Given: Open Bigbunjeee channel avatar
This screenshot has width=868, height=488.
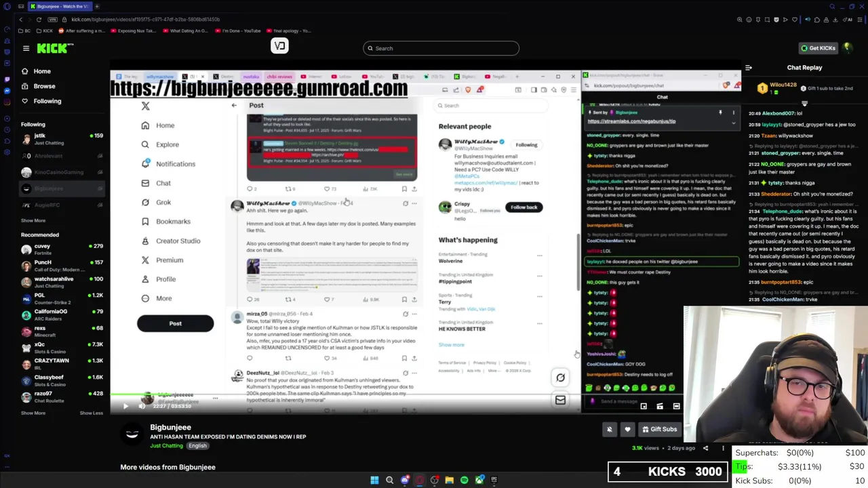Looking at the screenshot, I should pos(132,434).
